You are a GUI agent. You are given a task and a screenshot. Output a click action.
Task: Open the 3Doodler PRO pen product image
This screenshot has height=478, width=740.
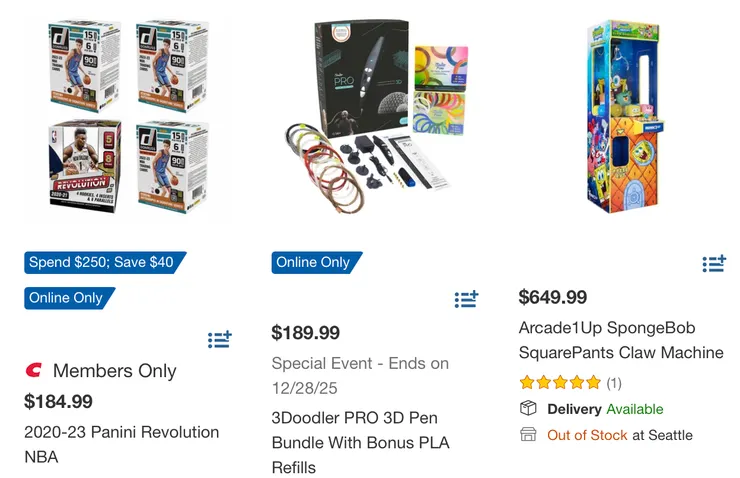click(x=372, y=120)
